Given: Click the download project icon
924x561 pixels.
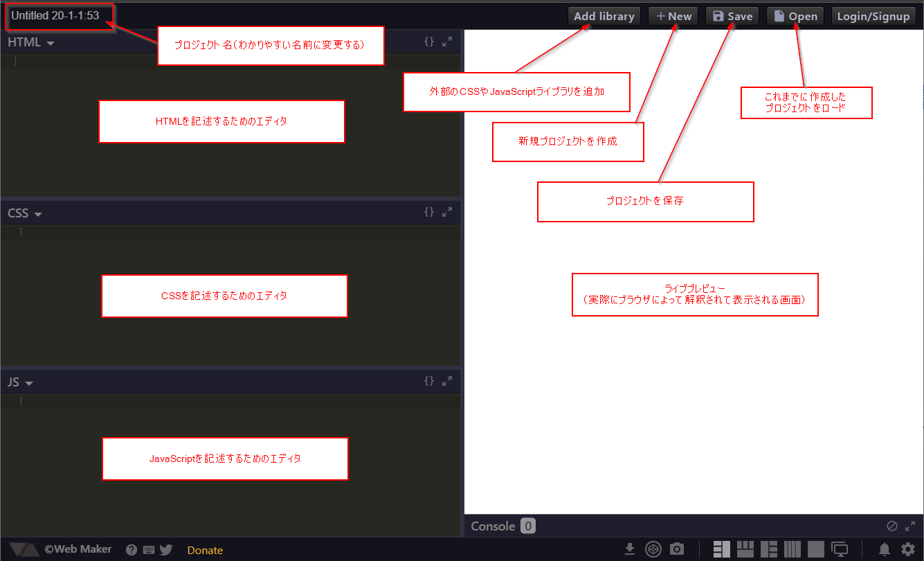Looking at the screenshot, I should pos(630,549).
